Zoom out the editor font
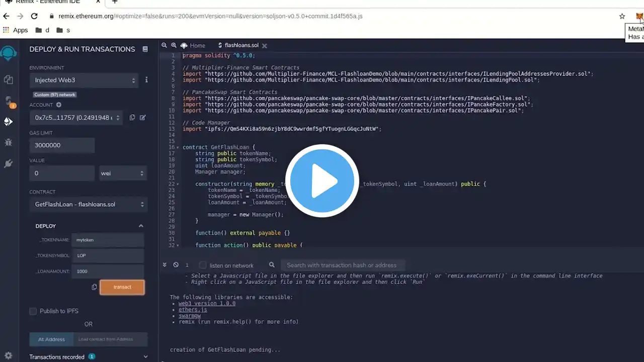 (164, 45)
